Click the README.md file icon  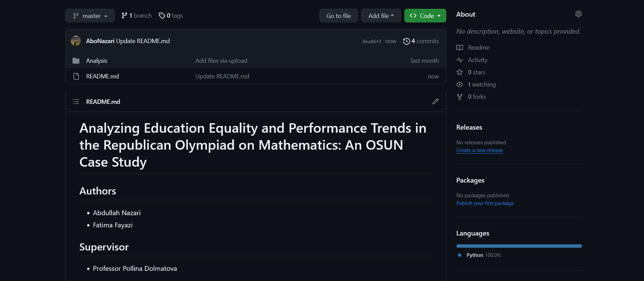(76, 76)
